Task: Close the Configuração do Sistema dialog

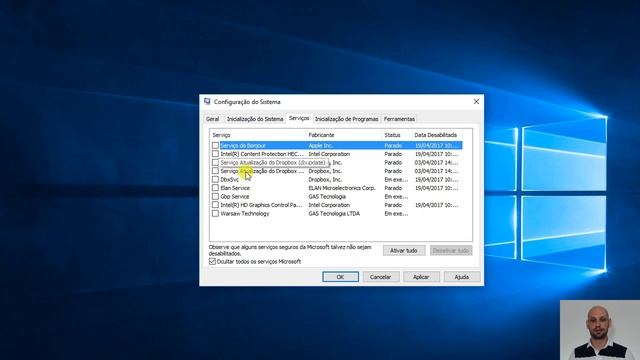Action: tap(476, 102)
